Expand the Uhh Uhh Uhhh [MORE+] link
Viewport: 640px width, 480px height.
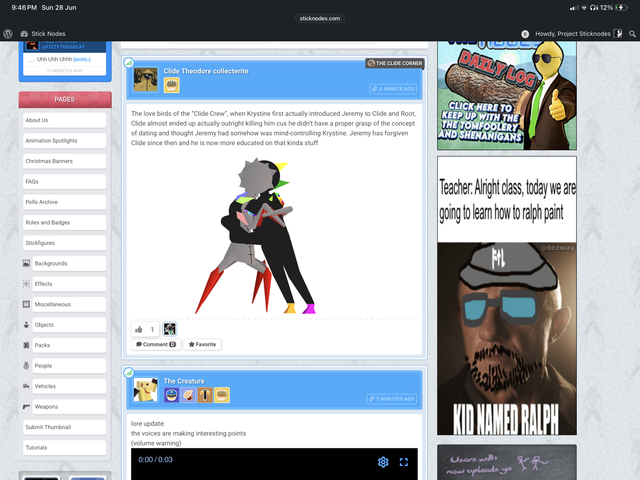82,60
